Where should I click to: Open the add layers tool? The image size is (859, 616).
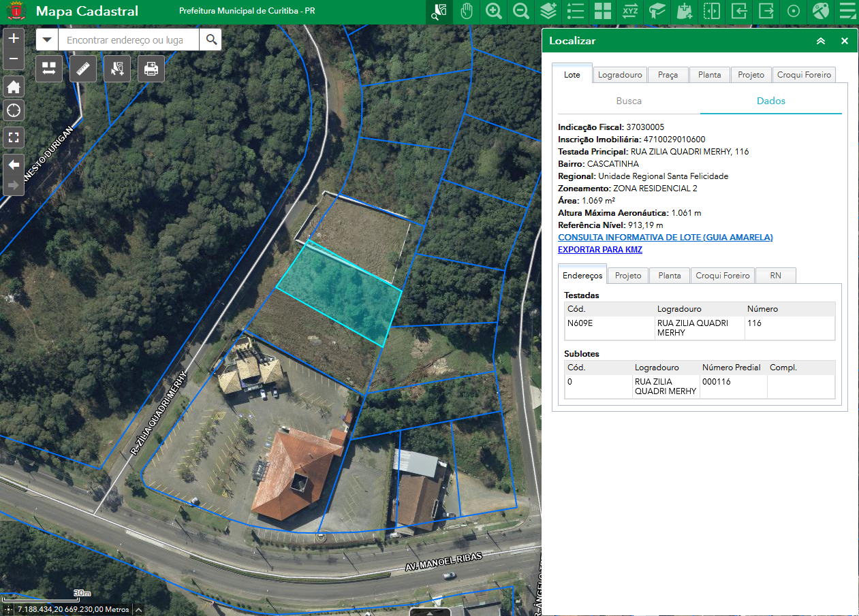[x=548, y=12]
